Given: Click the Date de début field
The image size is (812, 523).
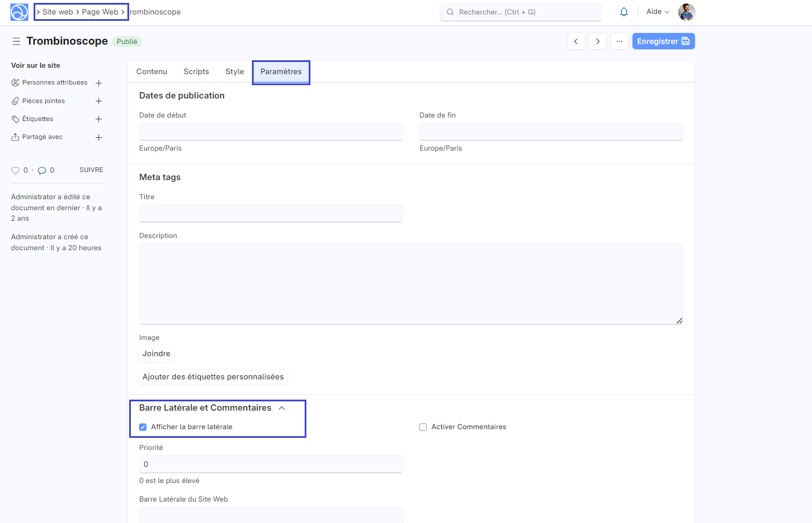Looking at the screenshot, I should [x=270, y=131].
